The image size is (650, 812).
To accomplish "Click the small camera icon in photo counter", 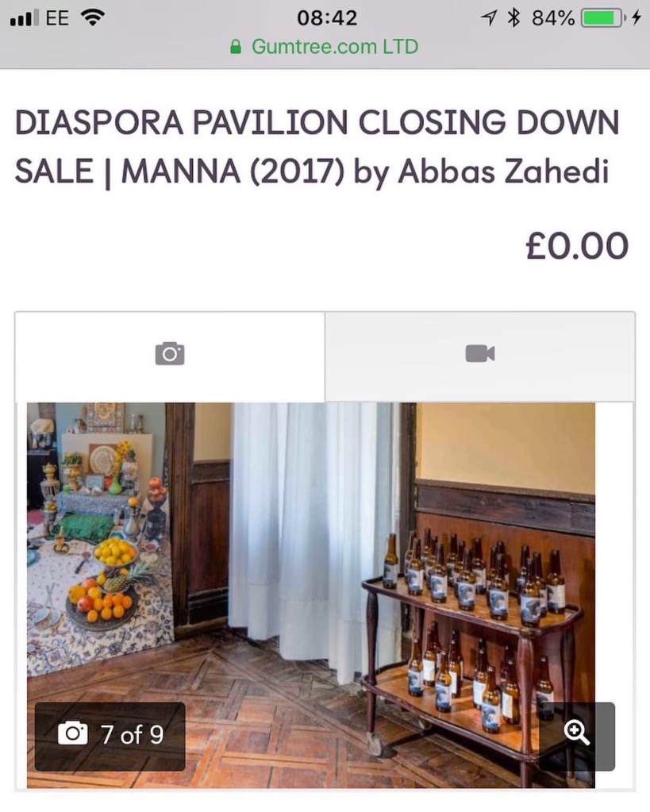I will [72, 734].
